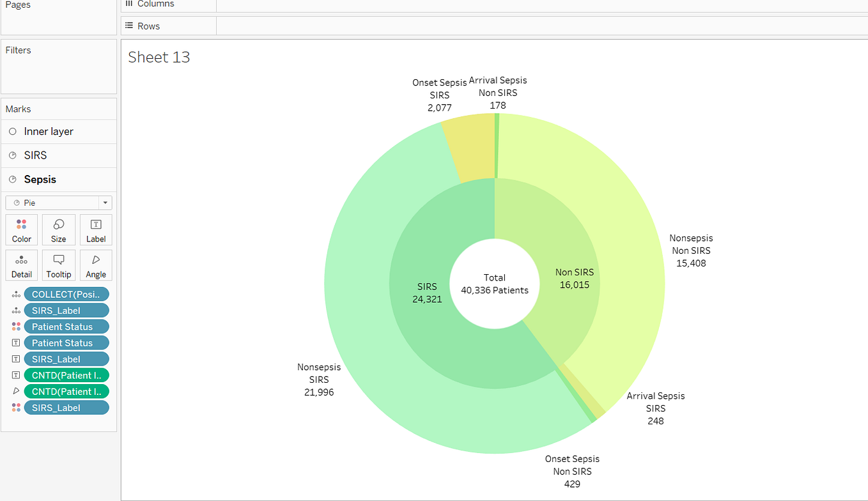
Task: Click the Angle shelf icon
Action: (96, 265)
